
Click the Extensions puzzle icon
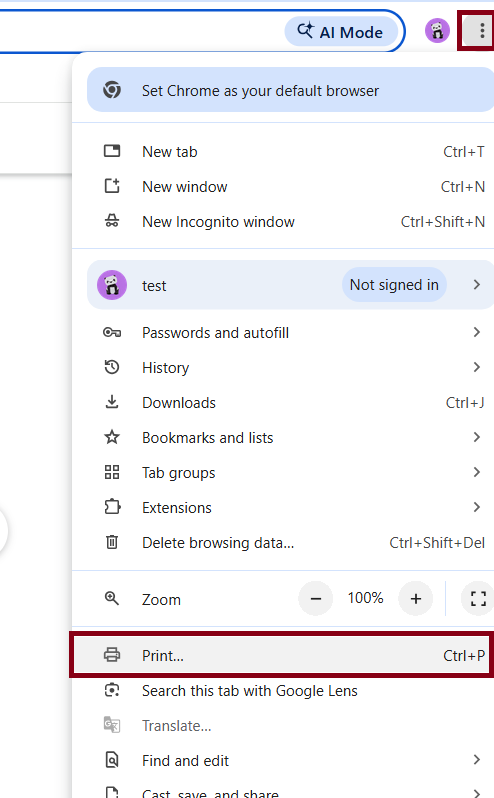click(x=112, y=507)
